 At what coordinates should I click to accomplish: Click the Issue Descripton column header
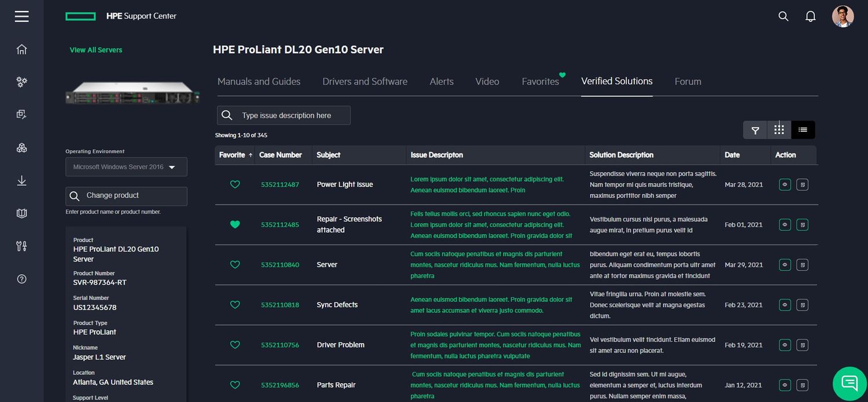437,155
